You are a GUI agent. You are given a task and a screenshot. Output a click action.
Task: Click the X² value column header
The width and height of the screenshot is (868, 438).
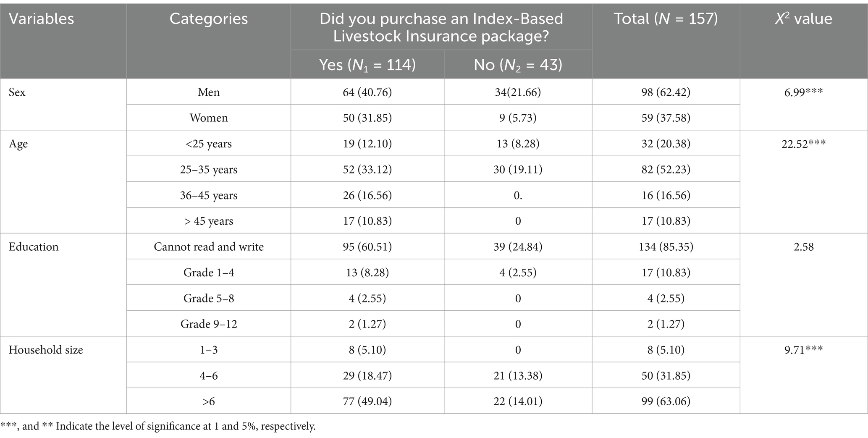[803, 19]
